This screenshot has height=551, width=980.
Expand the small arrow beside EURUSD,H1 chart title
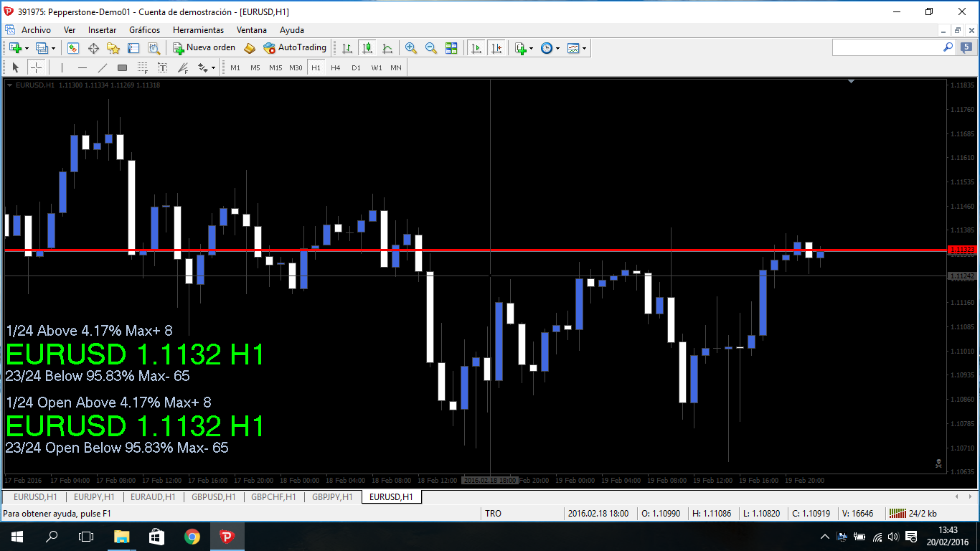click(x=9, y=85)
